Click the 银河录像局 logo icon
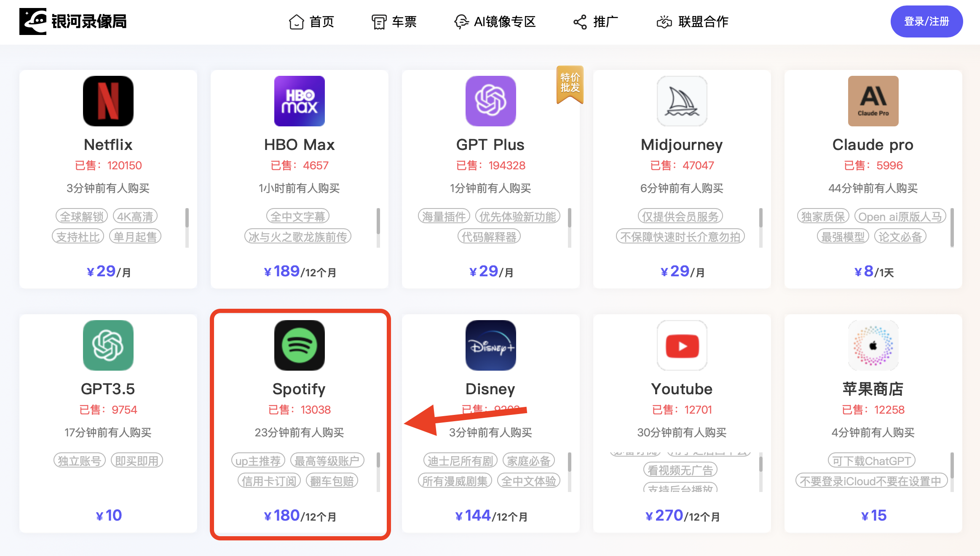980x556 pixels. 33,21
